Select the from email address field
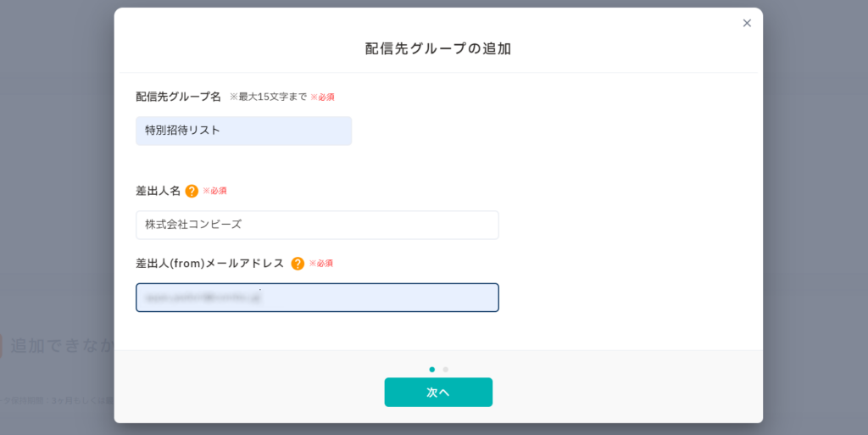The image size is (868, 435). pyautogui.click(x=317, y=298)
